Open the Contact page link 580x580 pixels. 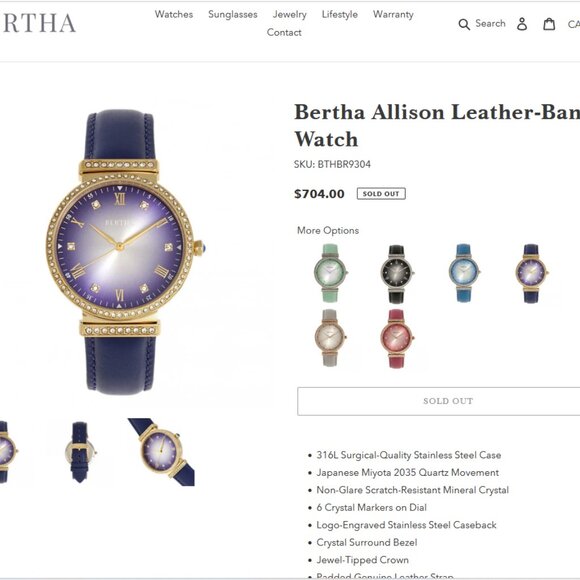tap(284, 33)
